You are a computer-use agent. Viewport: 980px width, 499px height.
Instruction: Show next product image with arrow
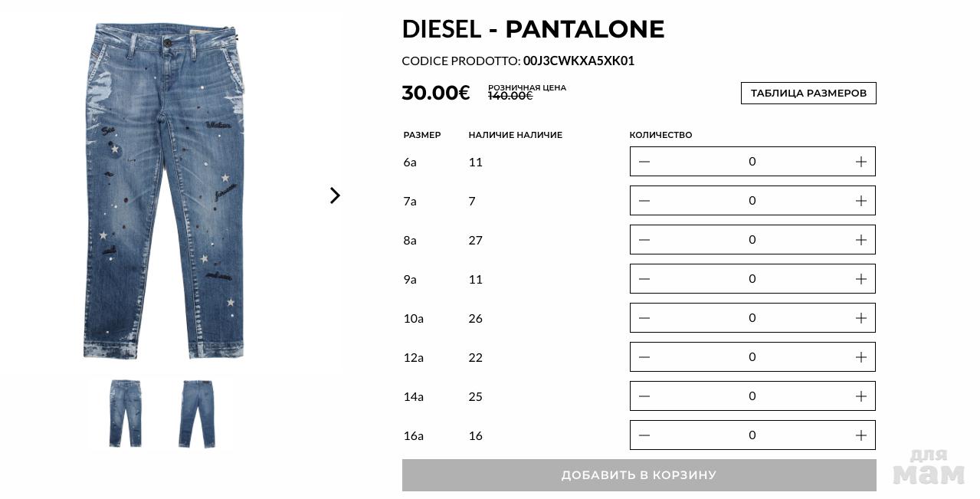click(x=335, y=195)
